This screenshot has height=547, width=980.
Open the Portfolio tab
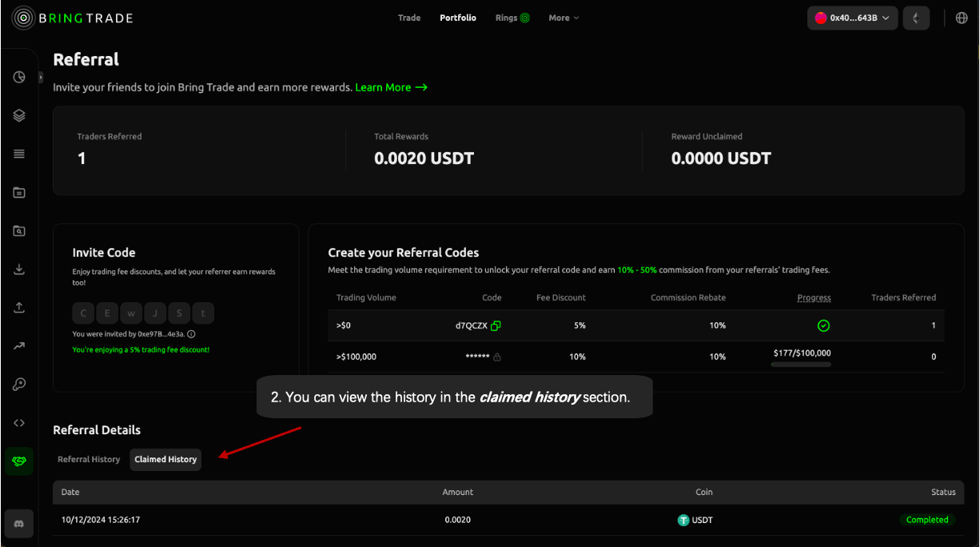(458, 18)
